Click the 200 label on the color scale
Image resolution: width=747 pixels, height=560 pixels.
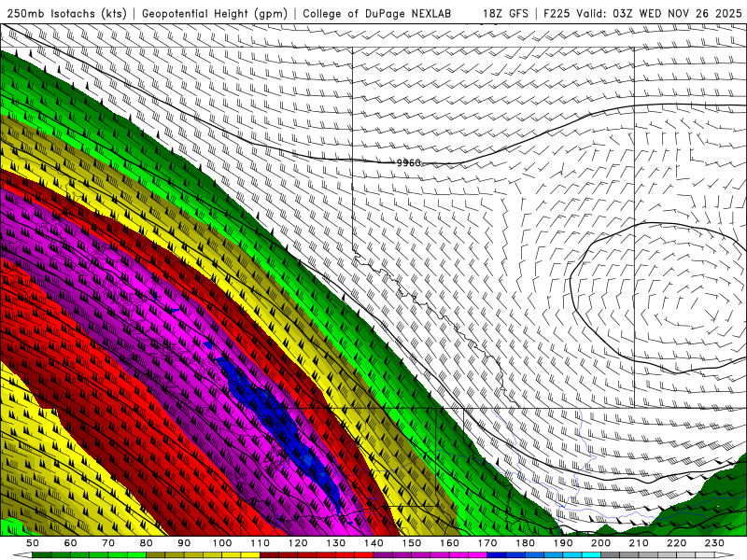click(x=600, y=543)
